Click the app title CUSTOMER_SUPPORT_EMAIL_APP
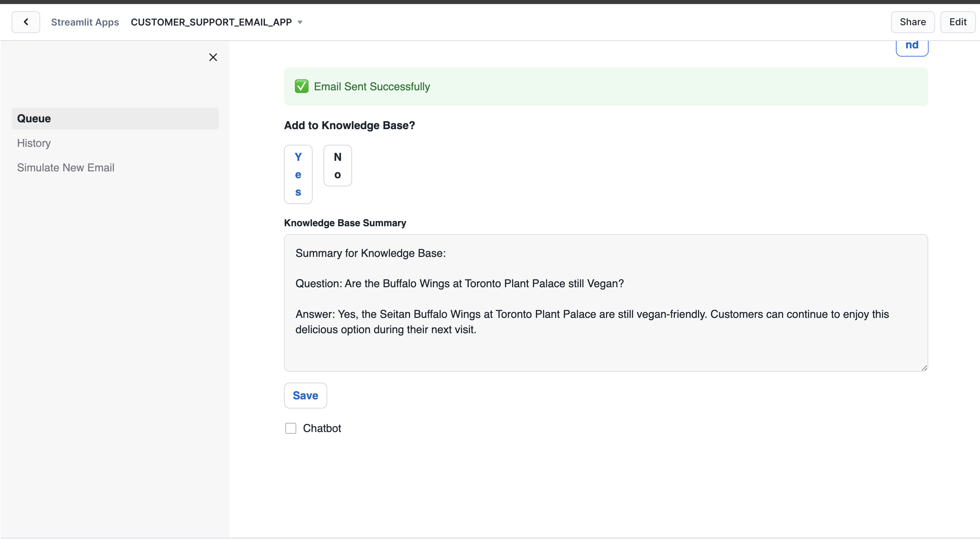 click(211, 22)
